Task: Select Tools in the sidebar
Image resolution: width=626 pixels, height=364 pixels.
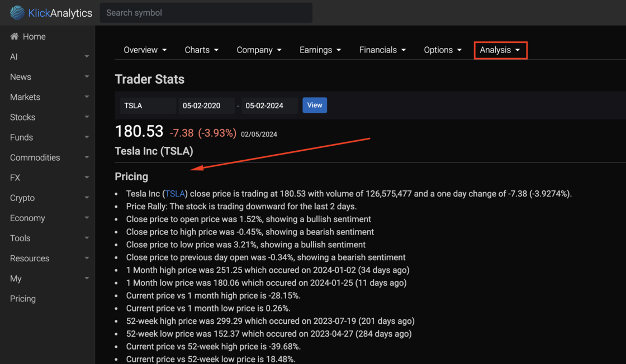Action: (20, 238)
